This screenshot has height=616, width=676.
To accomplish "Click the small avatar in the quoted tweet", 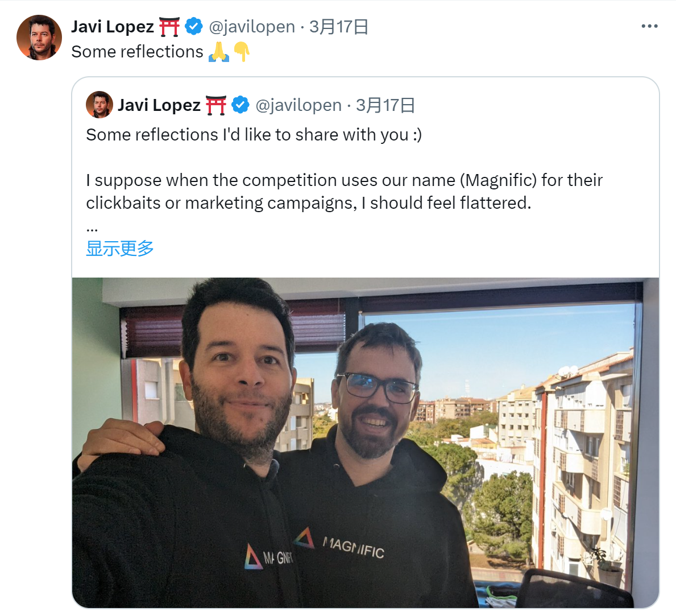I will 99,105.
